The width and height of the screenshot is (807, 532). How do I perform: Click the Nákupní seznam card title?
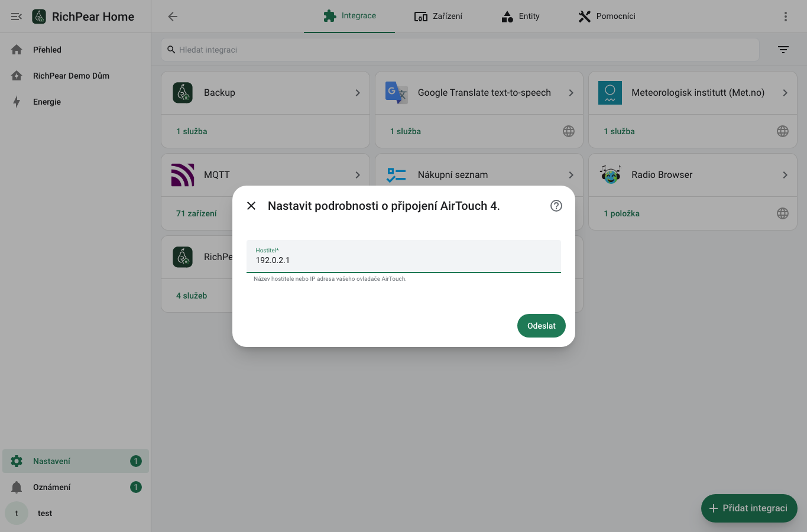[x=453, y=175]
